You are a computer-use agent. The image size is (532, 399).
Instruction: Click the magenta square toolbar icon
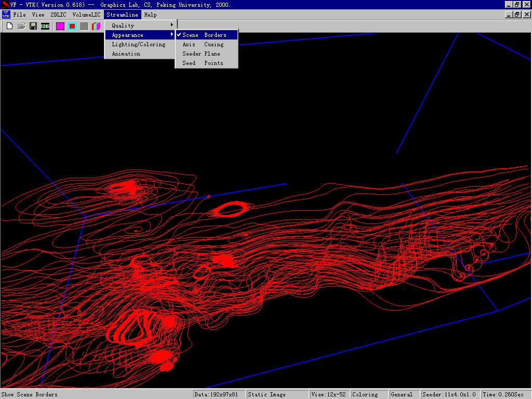pyautogui.click(x=60, y=26)
